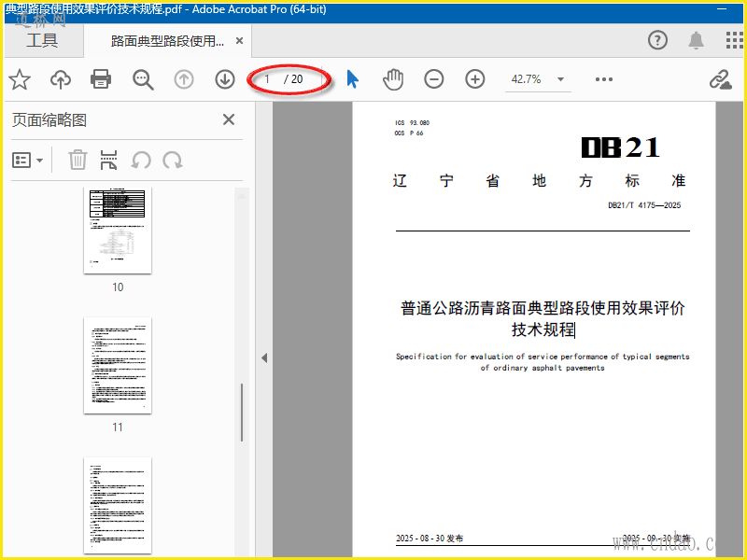Click the ICS 93.080 text
This screenshot has height=560, width=747.
pyautogui.click(x=412, y=123)
